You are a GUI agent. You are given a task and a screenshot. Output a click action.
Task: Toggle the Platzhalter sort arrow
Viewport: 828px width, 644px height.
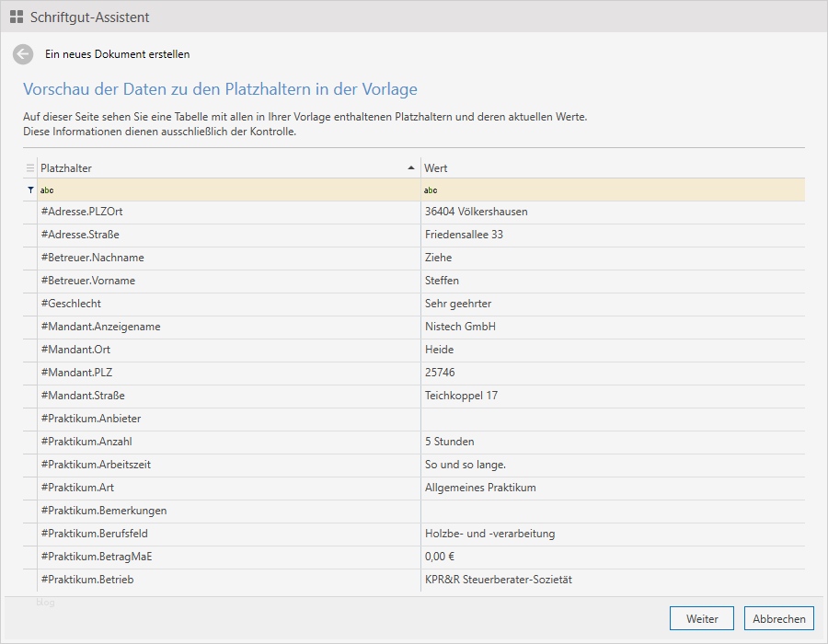411,168
